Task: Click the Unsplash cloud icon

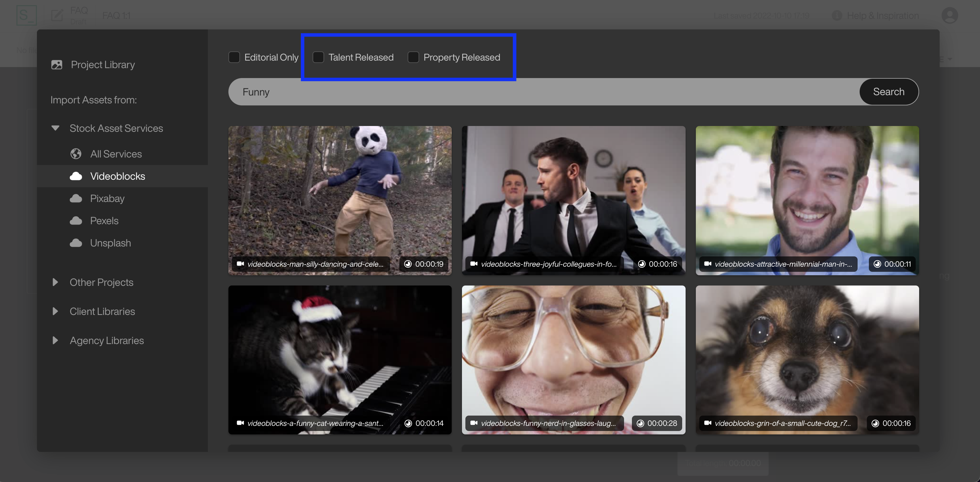Action: 76,243
